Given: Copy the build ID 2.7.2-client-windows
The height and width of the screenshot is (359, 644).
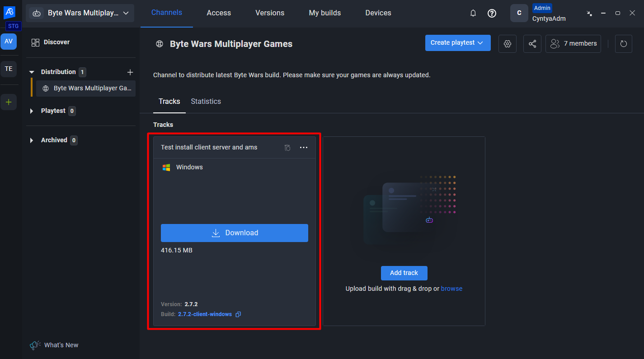Looking at the screenshot, I should (x=238, y=314).
